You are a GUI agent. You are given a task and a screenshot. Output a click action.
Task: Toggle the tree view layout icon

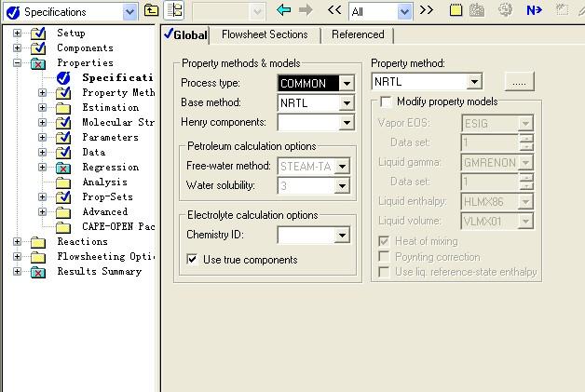(x=174, y=10)
